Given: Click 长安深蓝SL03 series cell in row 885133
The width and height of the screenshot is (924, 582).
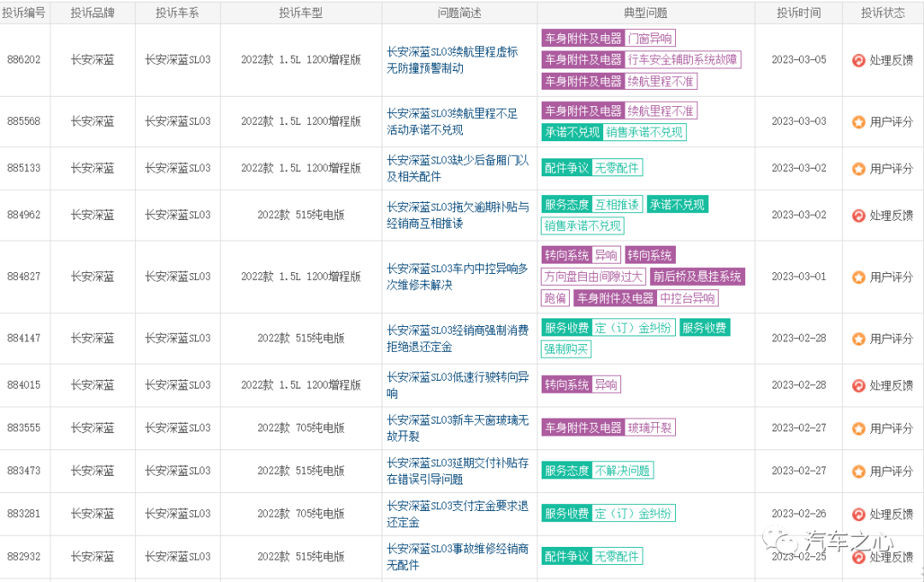Looking at the screenshot, I should click(x=177, y=168).
